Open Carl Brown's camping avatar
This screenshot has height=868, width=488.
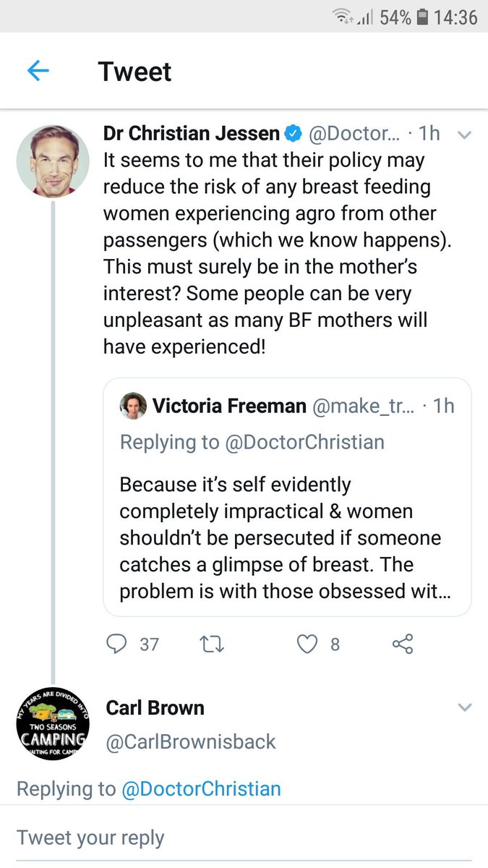pos(53,724)
